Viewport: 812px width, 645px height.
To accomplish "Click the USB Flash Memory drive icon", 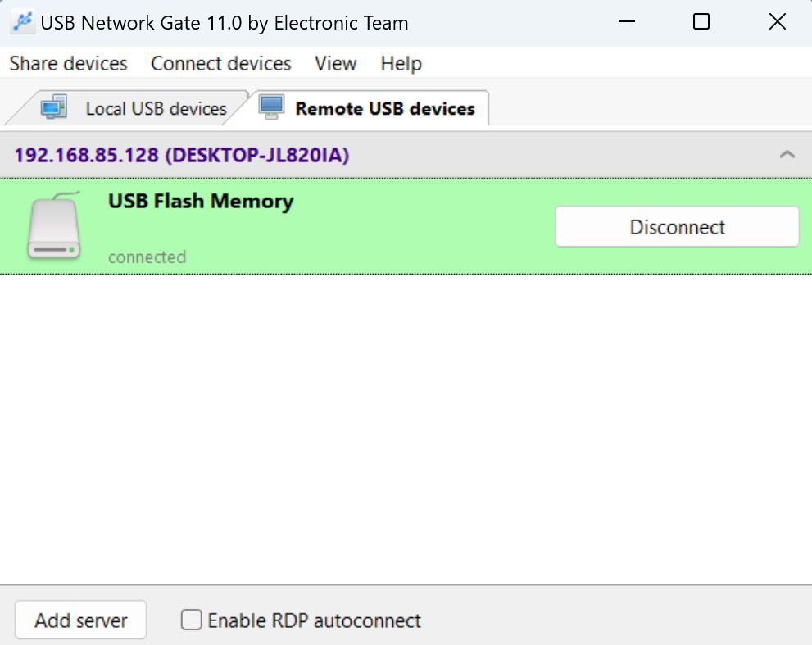I will point(53,226).
